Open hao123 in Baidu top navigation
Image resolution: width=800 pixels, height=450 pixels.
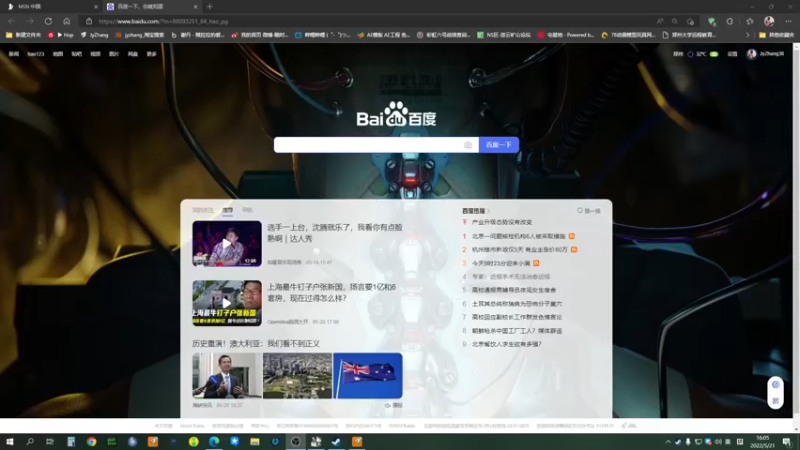[x=36, y=54]
